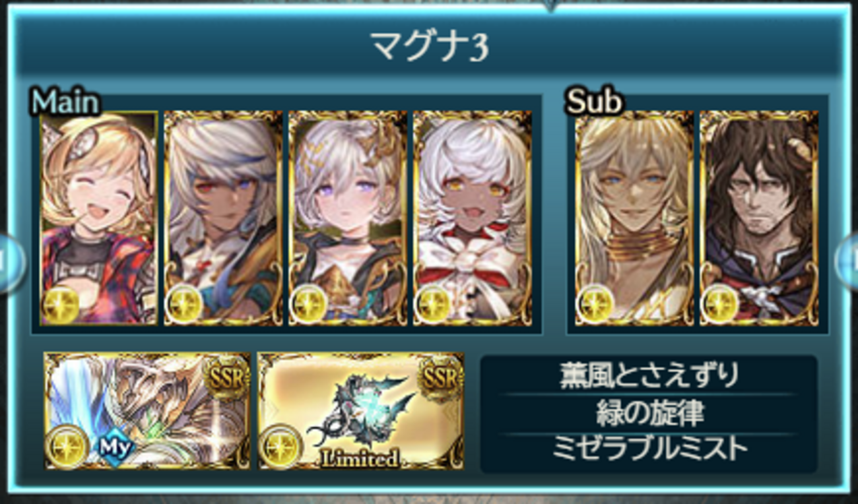This screenshot has height=504, width=858.
Task: Select the skill 緑の旋律
Action: 649,414
